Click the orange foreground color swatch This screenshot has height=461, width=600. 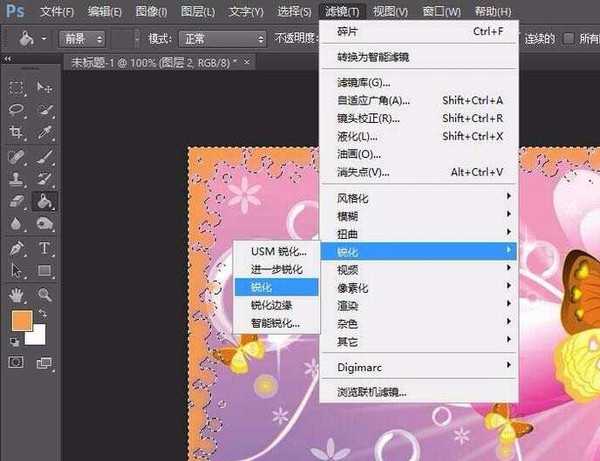[x=22, y=321]
